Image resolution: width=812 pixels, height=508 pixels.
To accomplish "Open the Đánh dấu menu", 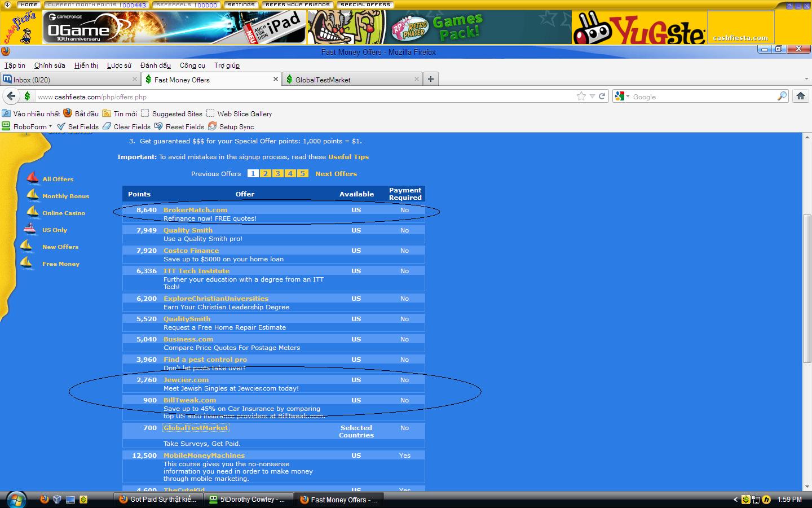I will [156, 65].
